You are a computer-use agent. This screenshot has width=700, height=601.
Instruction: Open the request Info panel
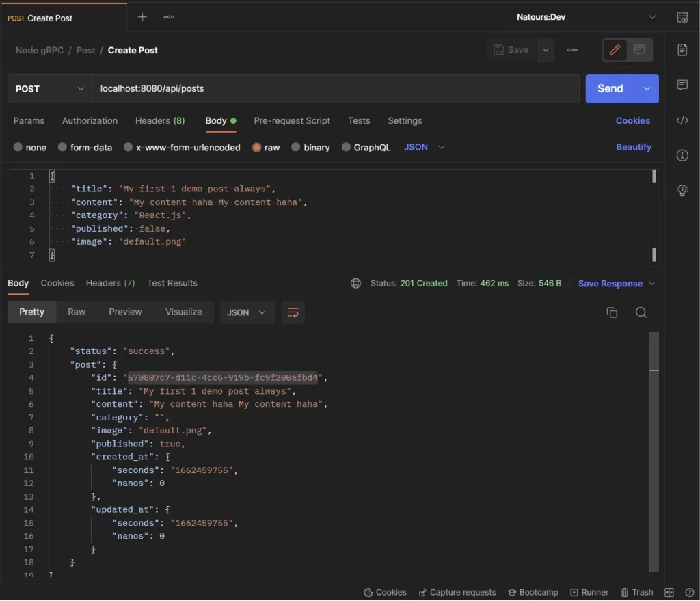tap(682, 155)
